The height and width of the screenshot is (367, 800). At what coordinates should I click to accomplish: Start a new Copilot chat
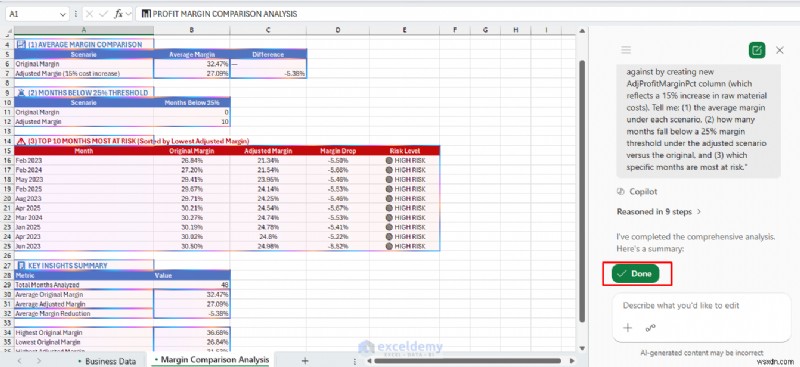pyautogui.click(x=757, y=50)
